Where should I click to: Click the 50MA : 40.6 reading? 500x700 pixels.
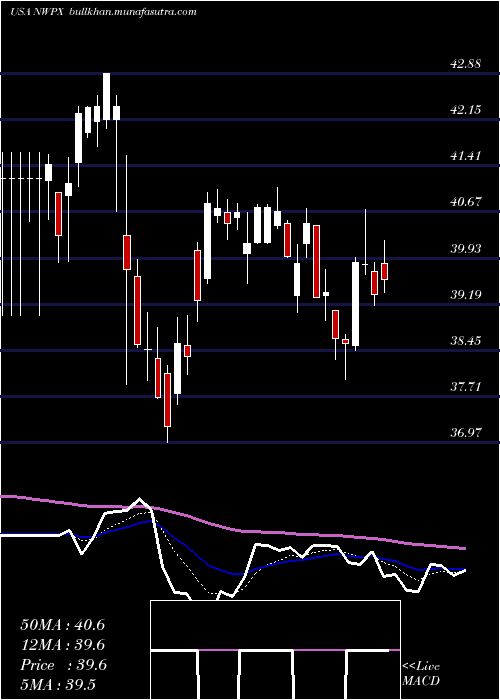[62, 625]
